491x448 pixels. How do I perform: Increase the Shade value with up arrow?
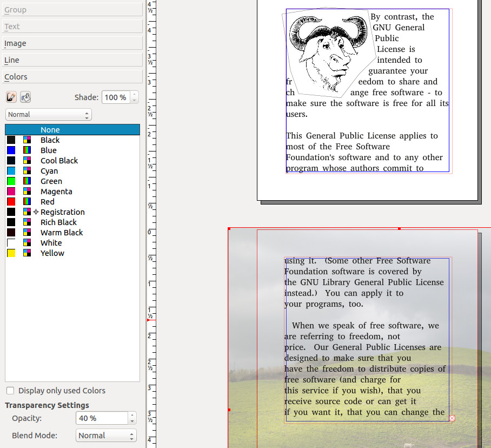coord(135,95)
